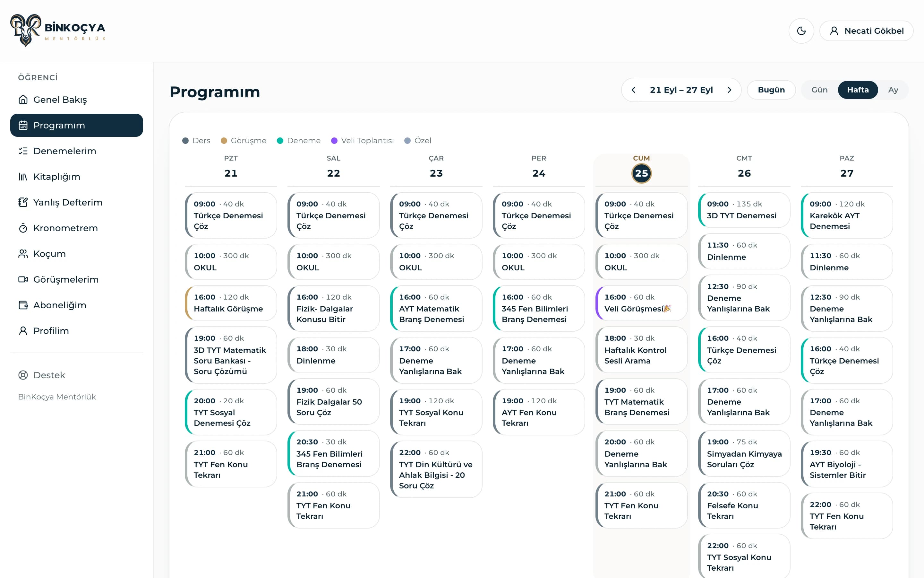The height and width of the screenshot is (578, 924).
Task: Open Yanlış Defterim notebook icon
Action: pyautogui.click(x=23, y=202)
